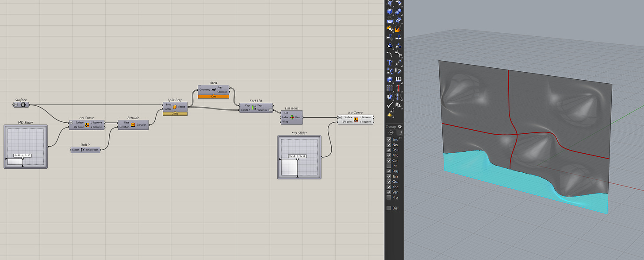The width and height of the screenshot is (644, 260).
Task: Toggle the Point osnap checkbox
Action: [x=389, y=150]
